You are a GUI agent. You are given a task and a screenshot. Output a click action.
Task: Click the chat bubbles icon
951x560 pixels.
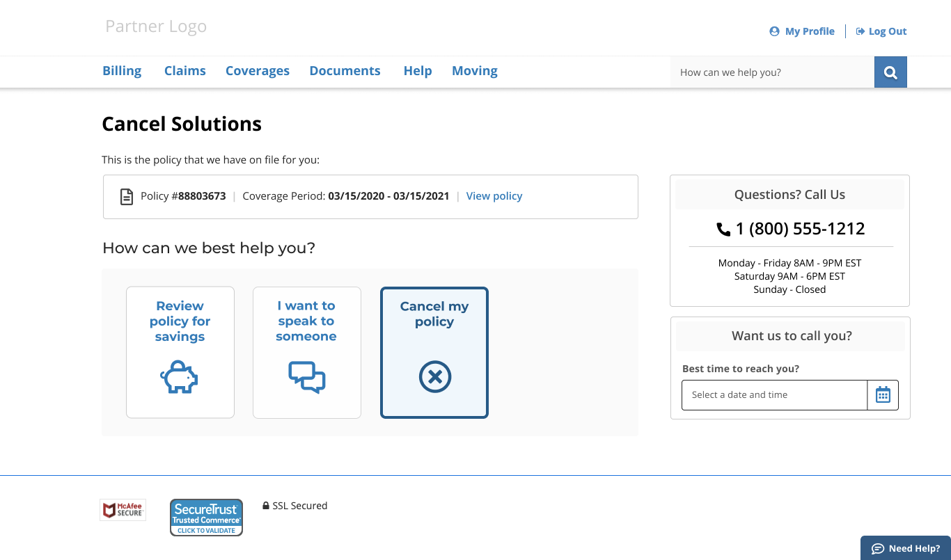(307, 377)
